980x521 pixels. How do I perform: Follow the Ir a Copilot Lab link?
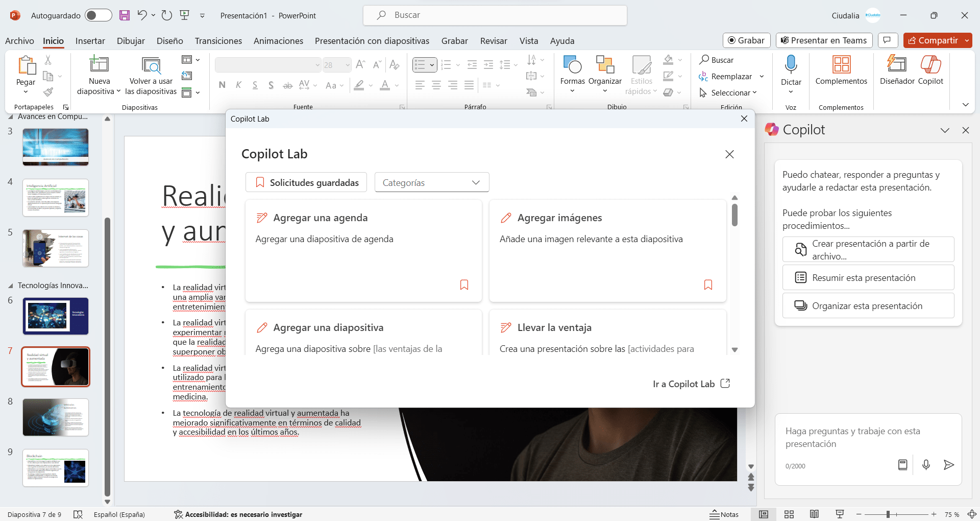691,384
